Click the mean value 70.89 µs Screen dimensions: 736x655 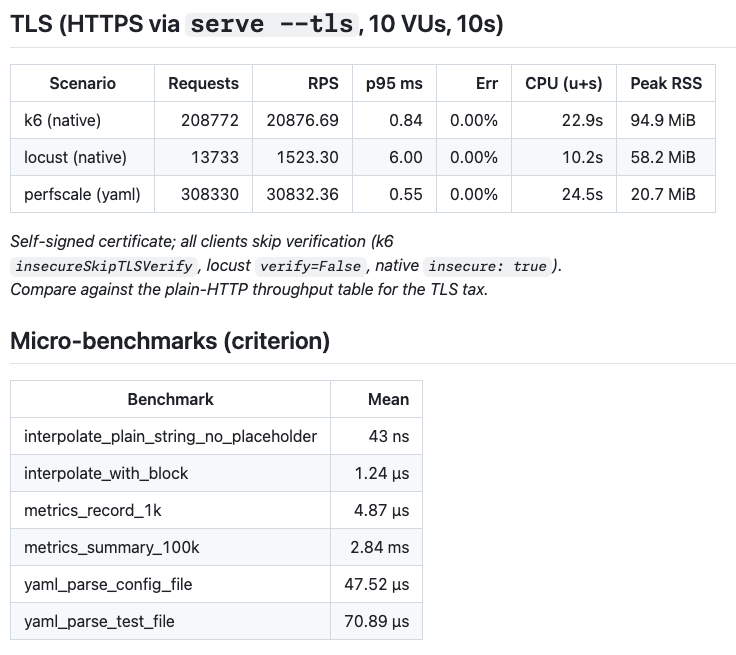pyautogui.click(x=376, y=622)
